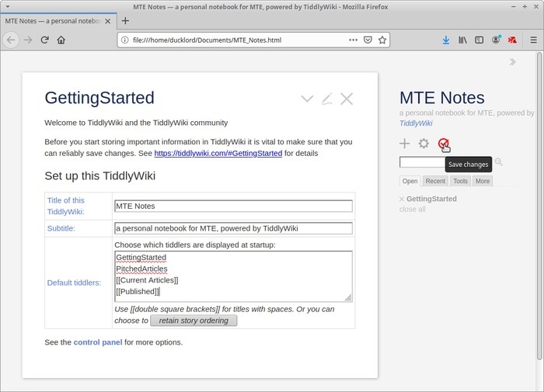This screenshot has width=544, height=392.
Task: Open control panel gear icon in sidebar
Action: coord(424,143)
